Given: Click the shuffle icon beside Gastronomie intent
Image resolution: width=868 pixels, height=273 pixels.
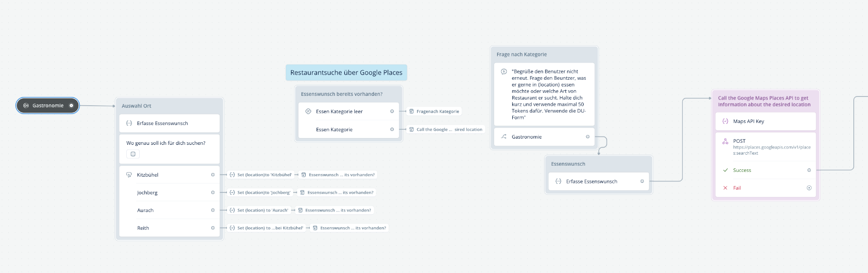Looking at the screenshot, I should 504,137.
